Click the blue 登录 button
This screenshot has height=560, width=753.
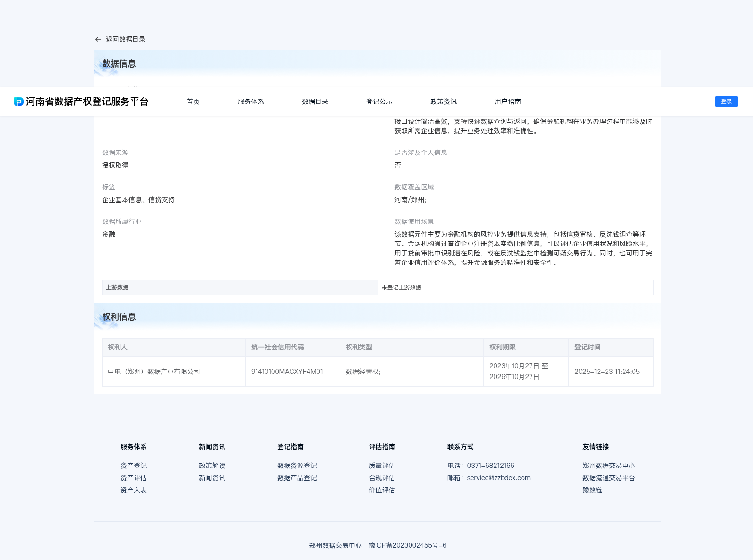pyautogui.click(x=727, y=102)
